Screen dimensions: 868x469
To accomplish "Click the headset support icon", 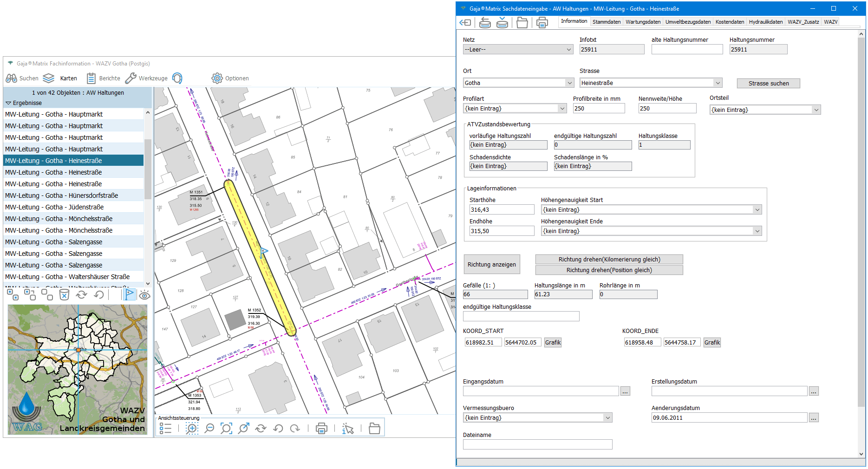I will click(177, 78).
